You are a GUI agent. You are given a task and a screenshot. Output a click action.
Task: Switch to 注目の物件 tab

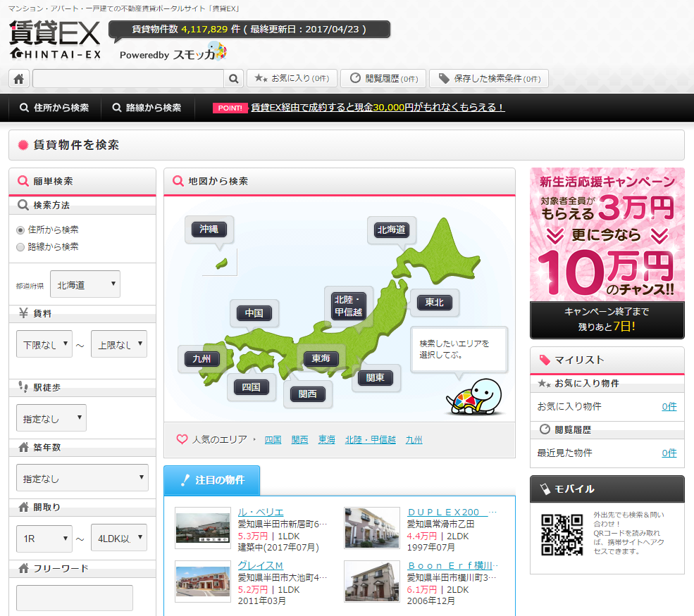pyautogui.click(x=212, y=480)
